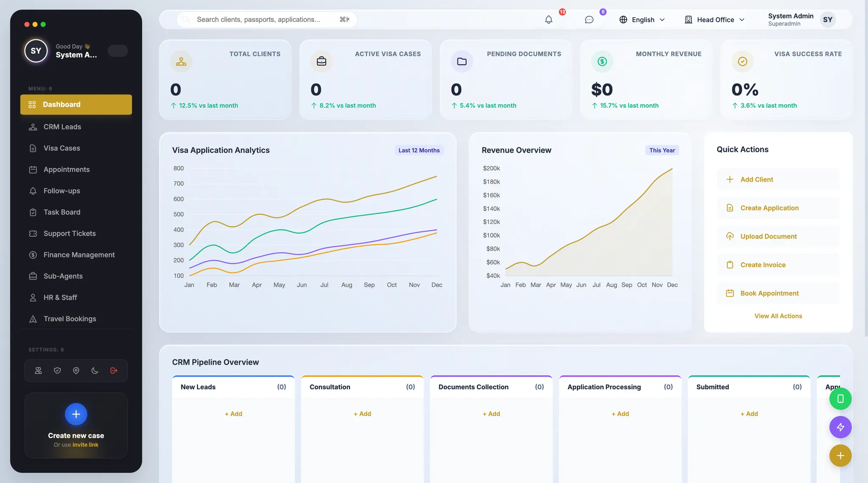
Task: Click the search clients input field
Action: (x=267, y=20)
